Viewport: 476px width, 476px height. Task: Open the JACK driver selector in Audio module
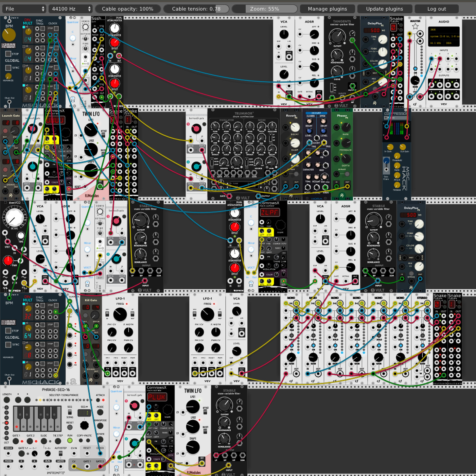(444, 30)
